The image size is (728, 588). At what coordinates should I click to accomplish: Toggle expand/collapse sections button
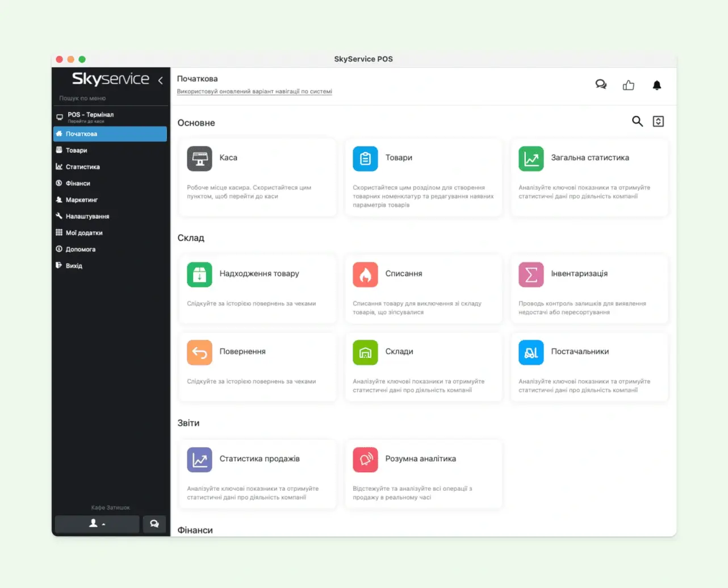658,122
